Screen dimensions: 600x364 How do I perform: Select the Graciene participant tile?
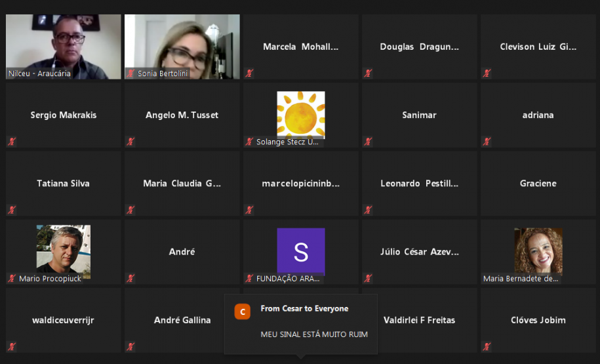click(x=538, y=184)
